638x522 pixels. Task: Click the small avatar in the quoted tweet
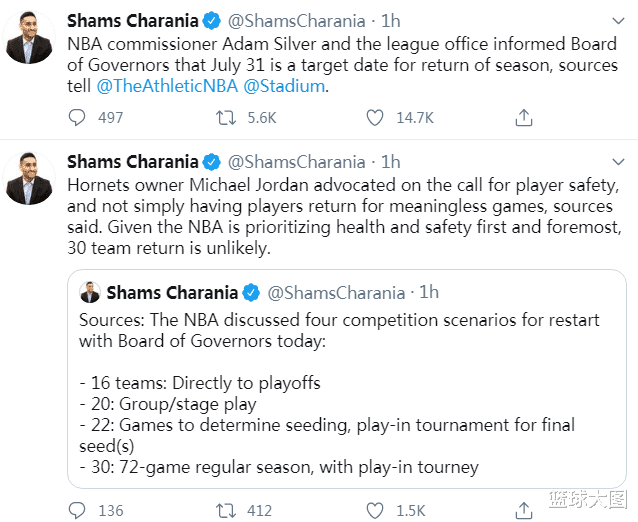(x=90, y=292)
